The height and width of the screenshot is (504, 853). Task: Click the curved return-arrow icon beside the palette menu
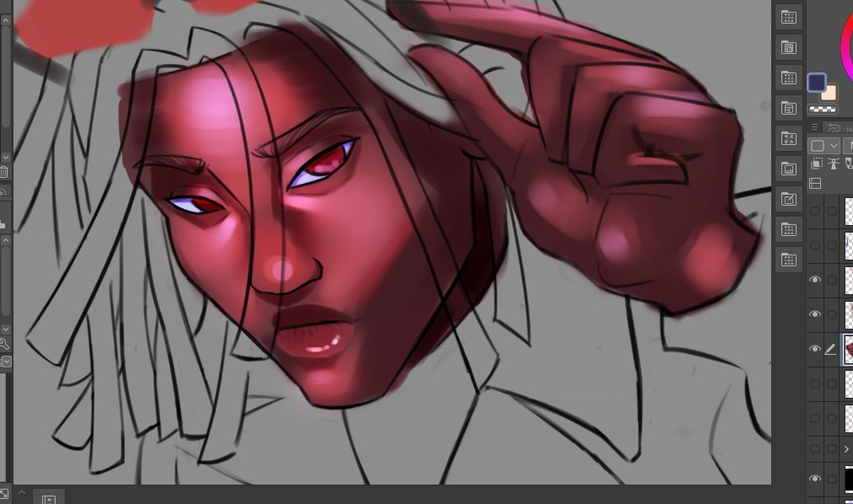click(x=834, y=128)
